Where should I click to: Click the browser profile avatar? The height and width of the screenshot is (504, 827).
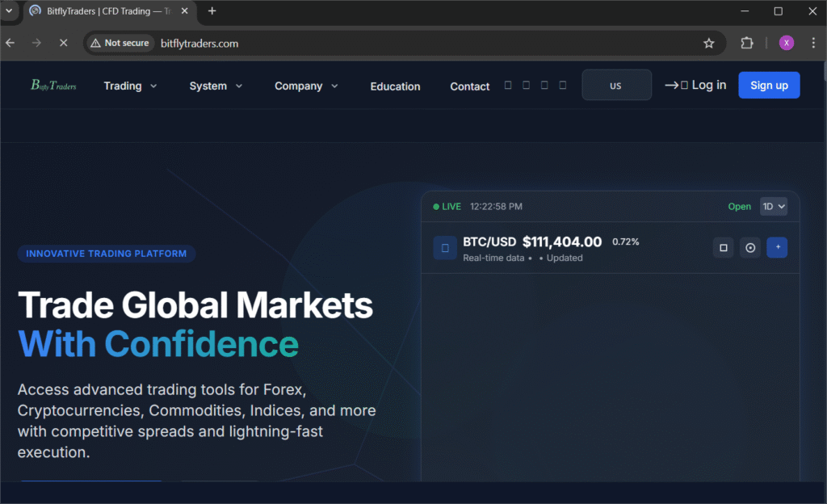pos(786,43)
